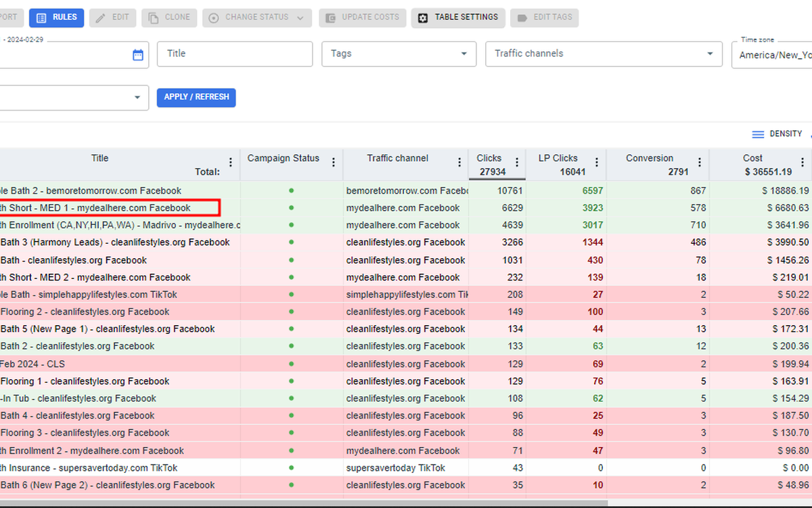Click status dot of the 'Short - MED 1' row
Screen dimensions: 812x508
click(292, 208)
